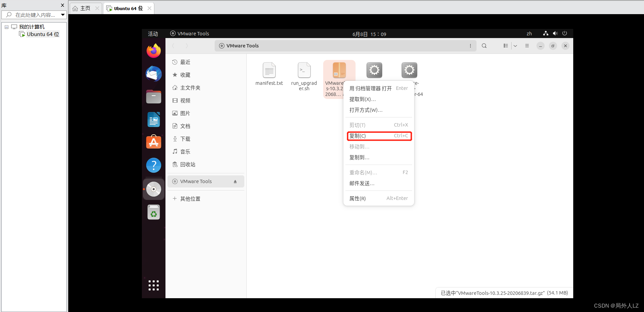Open Firefox from the Ubuntu dock
Screen dimensions: 644x312
[154, 51]
